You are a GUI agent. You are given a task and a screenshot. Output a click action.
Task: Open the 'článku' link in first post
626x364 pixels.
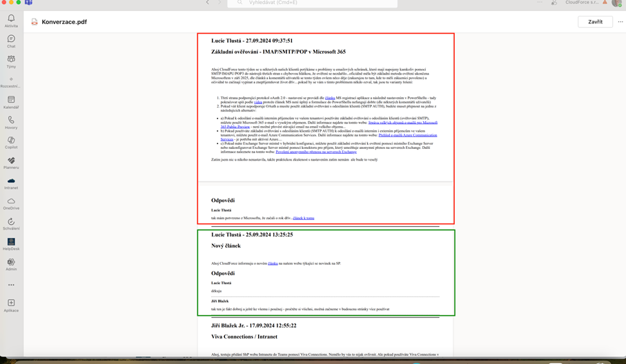pos(330,98)
